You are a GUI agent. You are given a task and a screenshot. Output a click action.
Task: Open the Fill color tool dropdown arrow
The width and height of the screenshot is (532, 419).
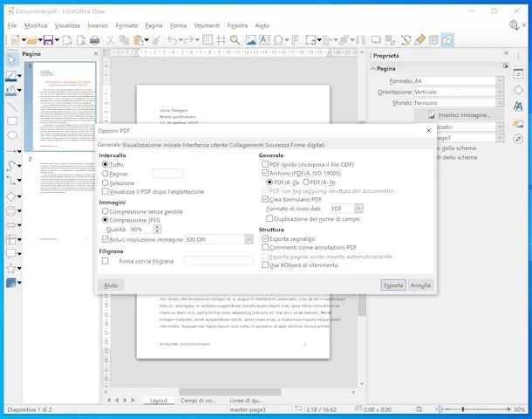click(x=19, y=90)
